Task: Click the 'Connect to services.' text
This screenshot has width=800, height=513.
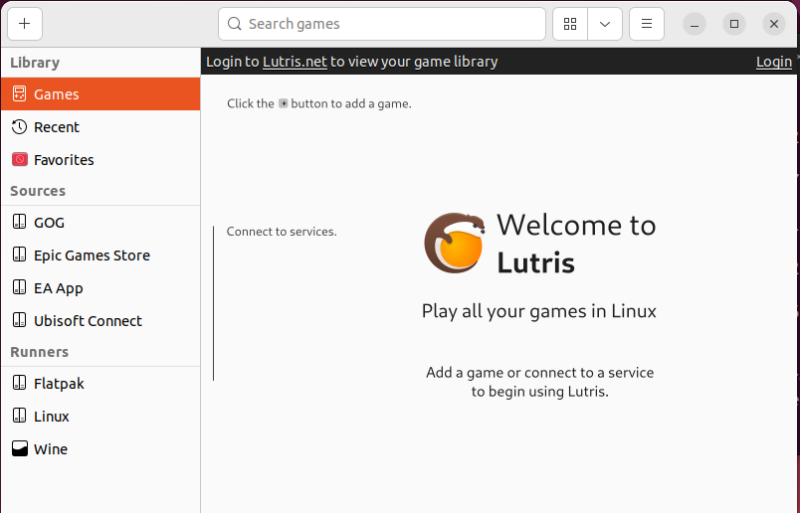Action: point(282,232)
